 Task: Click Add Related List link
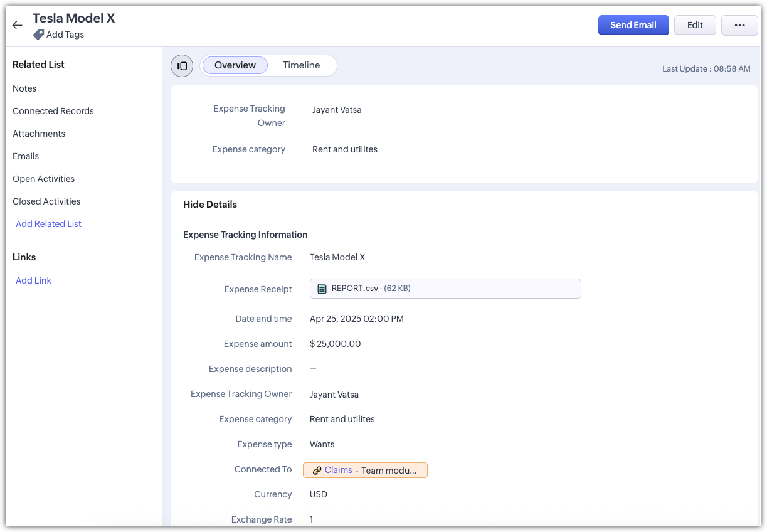(x=48, y=224)
